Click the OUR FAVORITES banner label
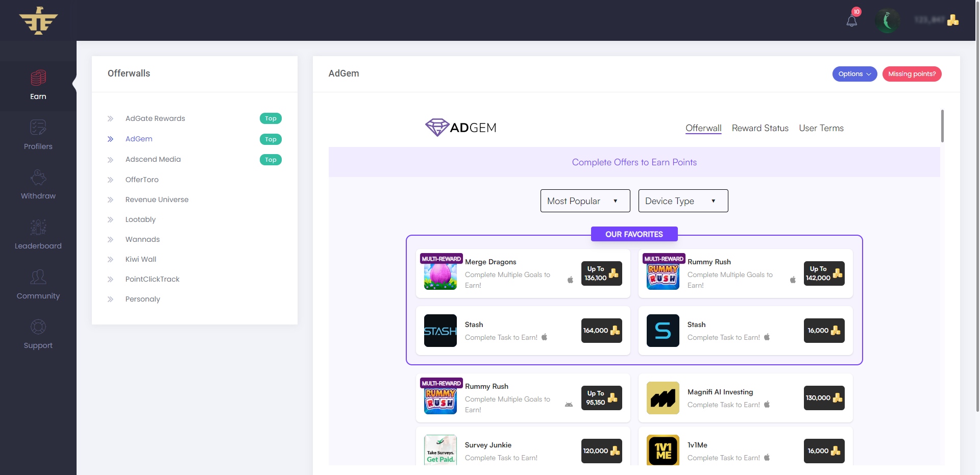 click(634, 234)
